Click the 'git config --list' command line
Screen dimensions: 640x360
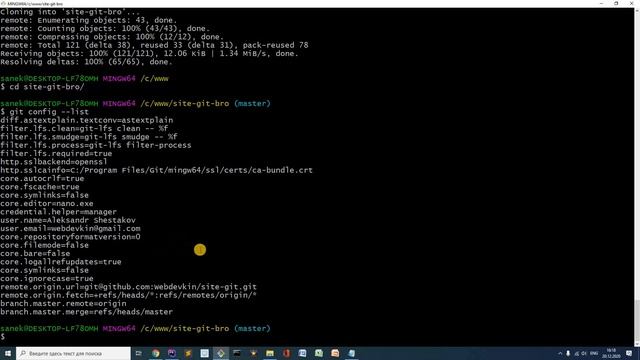coord(44,112)
